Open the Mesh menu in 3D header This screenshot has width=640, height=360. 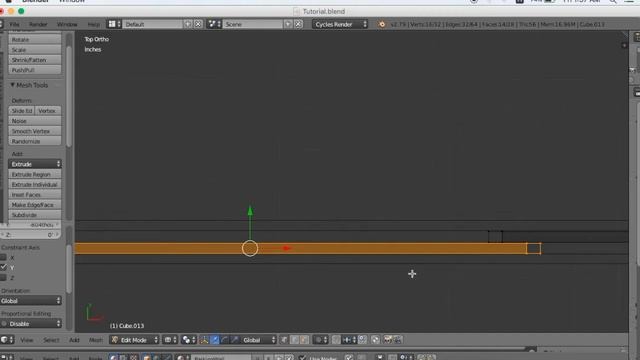click(96, 340)
